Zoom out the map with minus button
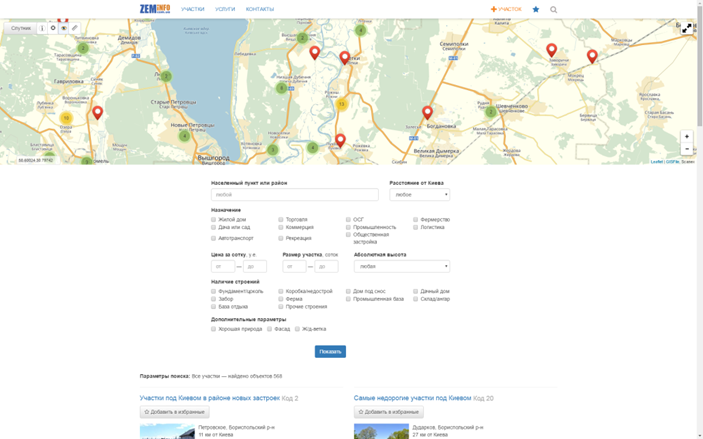 pos(686,149)
